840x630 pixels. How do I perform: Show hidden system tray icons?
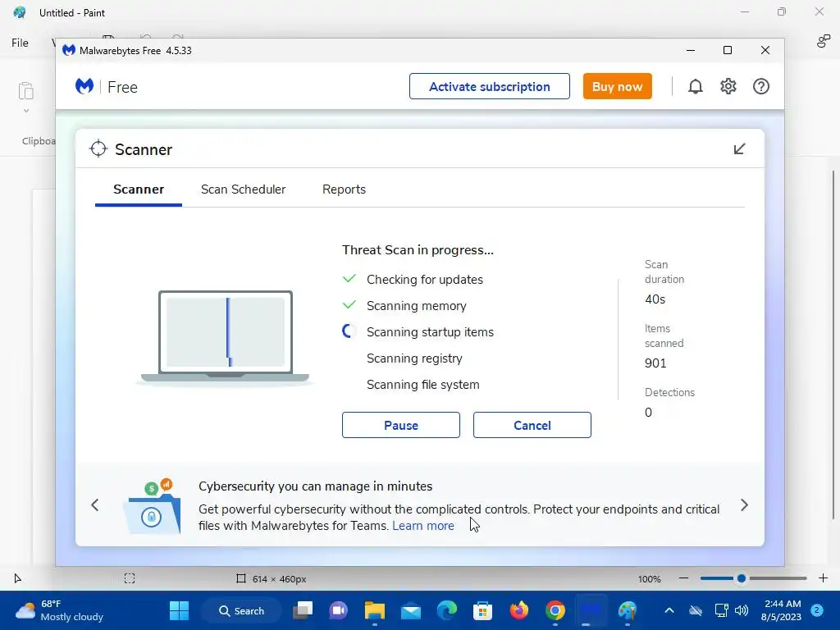click(x=669, y=610)
